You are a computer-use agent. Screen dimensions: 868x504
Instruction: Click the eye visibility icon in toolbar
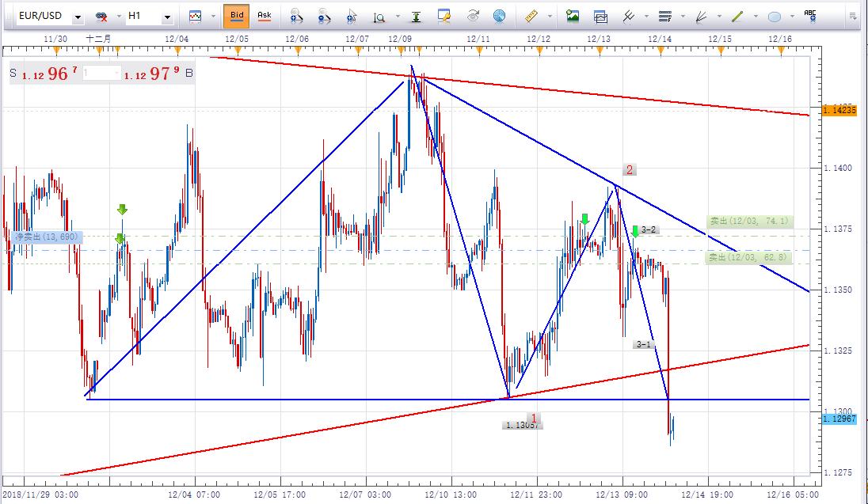472,17
